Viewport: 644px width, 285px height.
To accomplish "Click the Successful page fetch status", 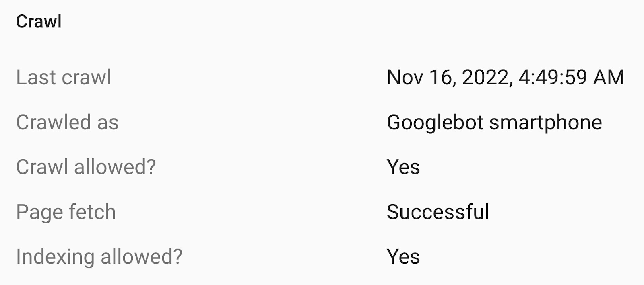I will coord(438,212).
